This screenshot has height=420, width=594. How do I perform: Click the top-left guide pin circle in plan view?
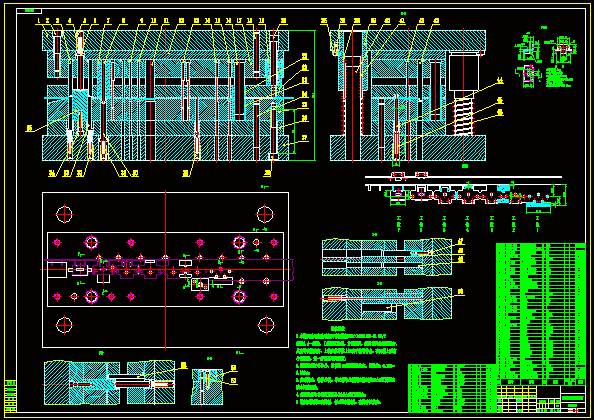coord(64,215)
